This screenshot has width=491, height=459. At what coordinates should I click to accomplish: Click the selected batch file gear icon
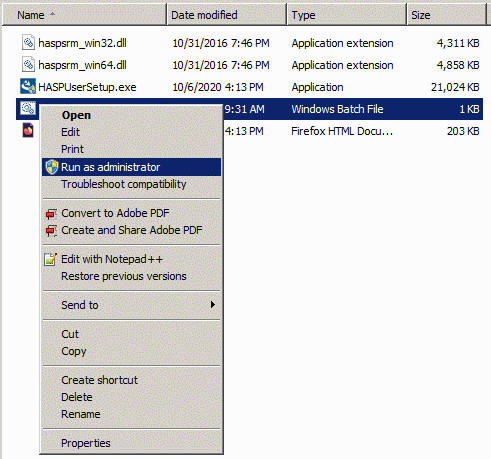28,108
